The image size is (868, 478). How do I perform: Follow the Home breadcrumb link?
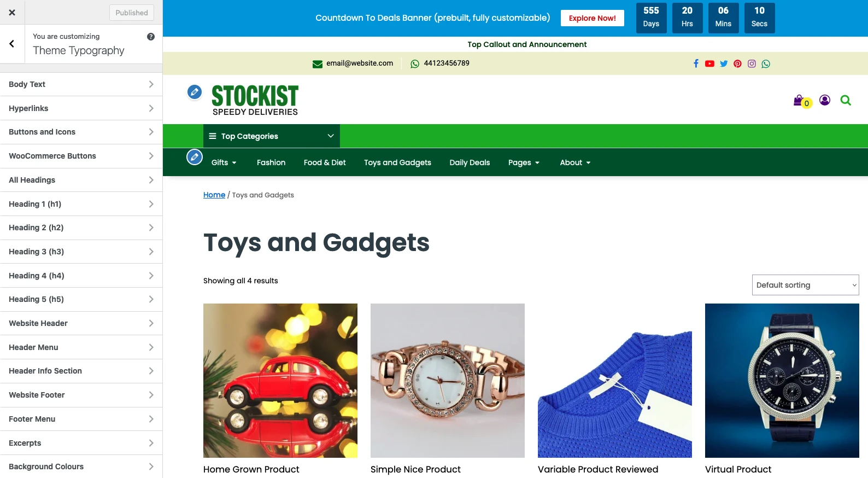214,195
